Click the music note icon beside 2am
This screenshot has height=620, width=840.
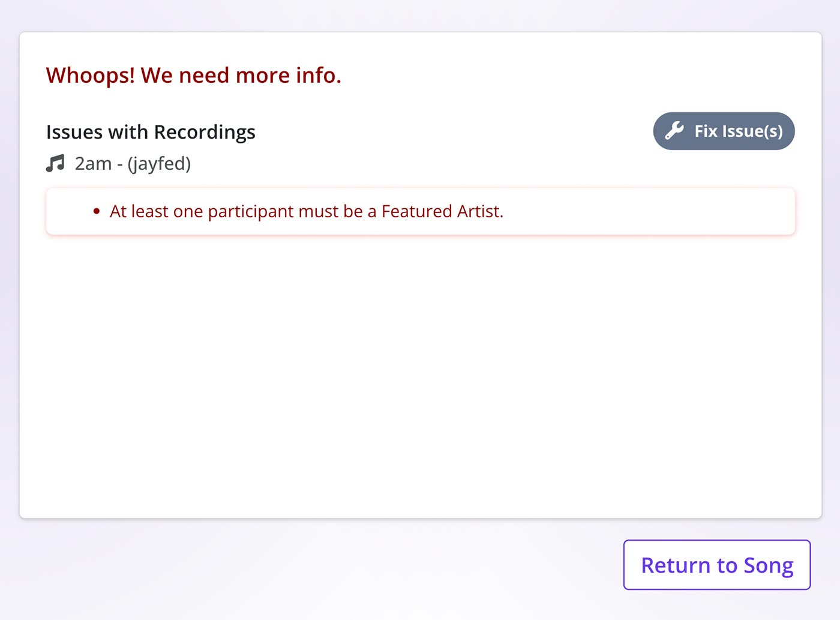(55, 163)
